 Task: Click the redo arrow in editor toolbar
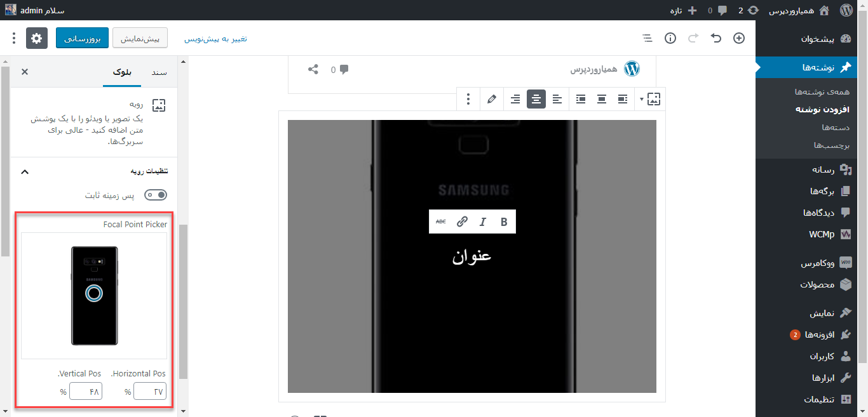click(x=693, y=38)
